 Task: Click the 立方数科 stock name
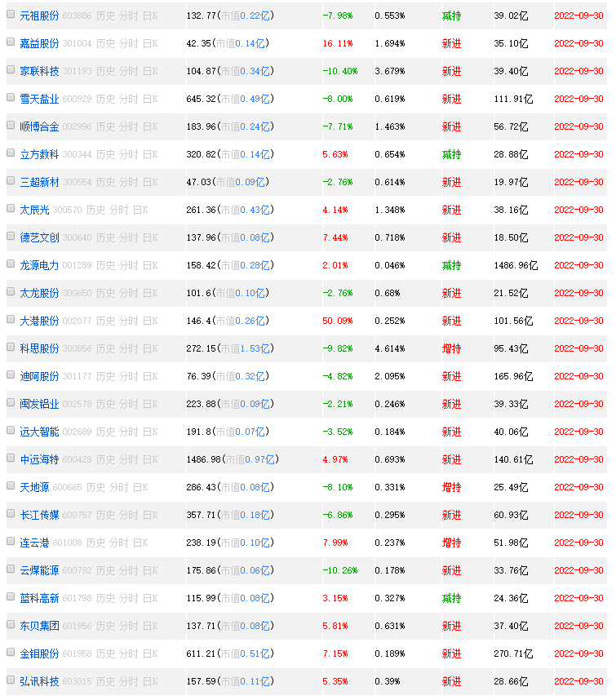pos(39,154)
